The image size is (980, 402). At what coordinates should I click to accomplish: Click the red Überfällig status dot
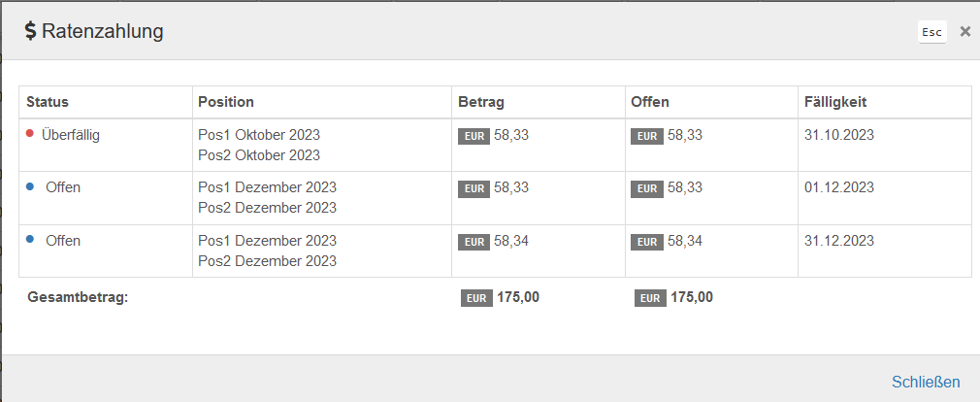pyautogui.click(x=29, y=133)
